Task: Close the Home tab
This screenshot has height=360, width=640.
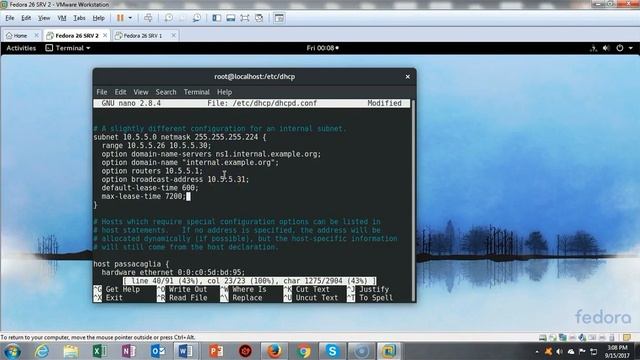Action: [x=36, y=36]
